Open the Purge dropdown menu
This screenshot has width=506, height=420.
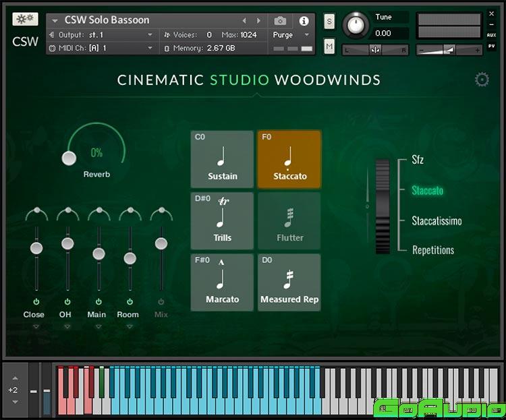[291, 34]
